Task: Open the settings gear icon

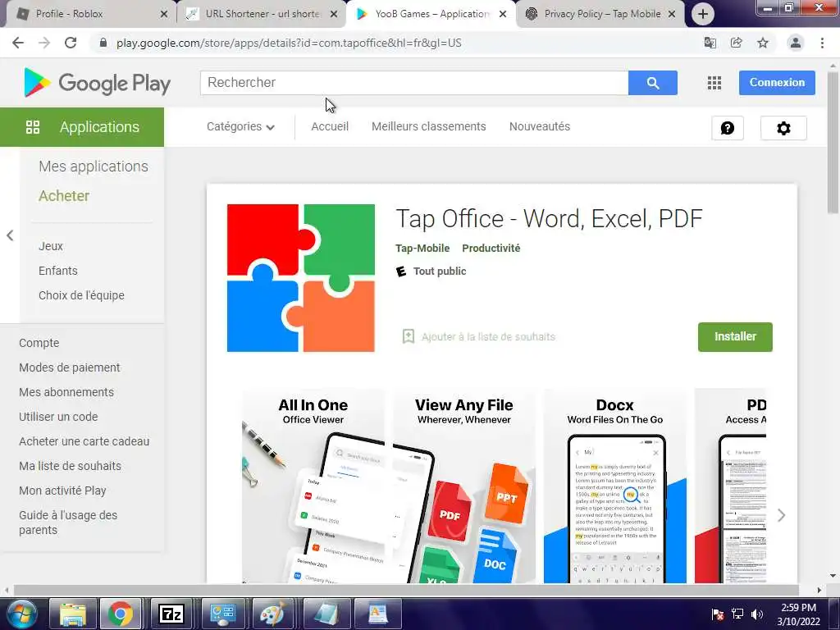Action: (783, 128)
